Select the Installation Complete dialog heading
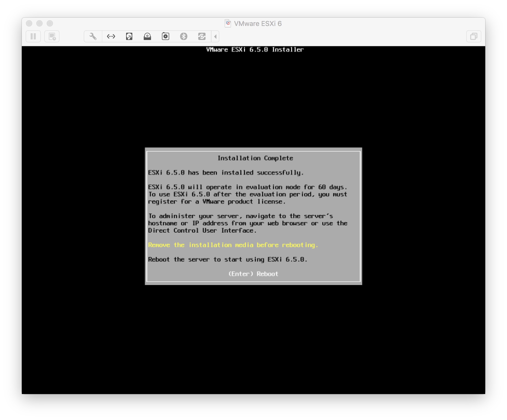This screenshot has height=420, width=507. (255, 158)
